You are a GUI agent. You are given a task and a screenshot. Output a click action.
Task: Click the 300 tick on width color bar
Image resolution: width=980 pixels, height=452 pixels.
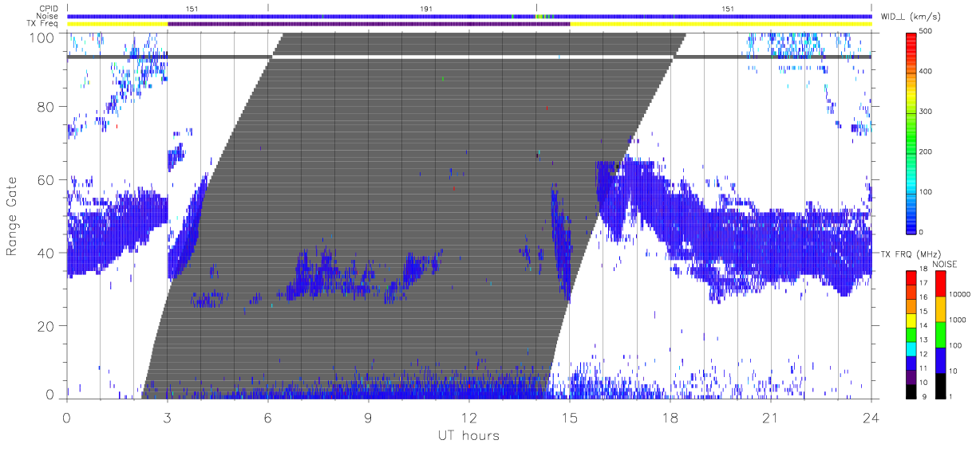coord(925,112)
